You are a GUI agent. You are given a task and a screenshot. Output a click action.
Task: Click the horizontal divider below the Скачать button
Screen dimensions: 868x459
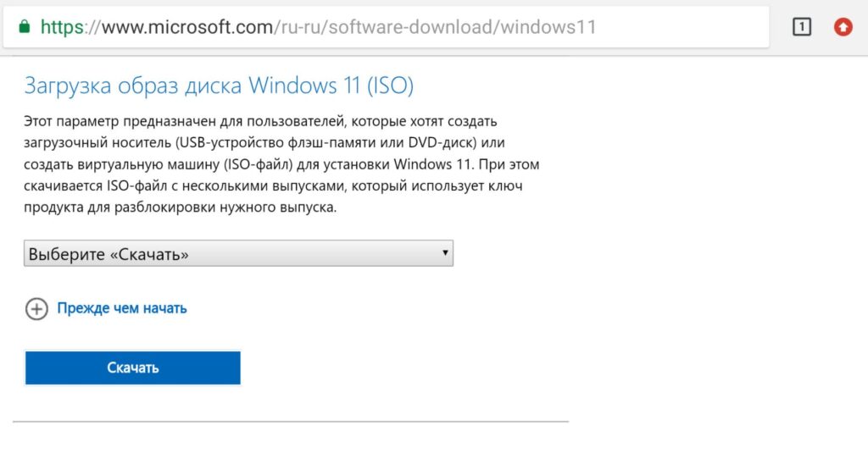291,422
